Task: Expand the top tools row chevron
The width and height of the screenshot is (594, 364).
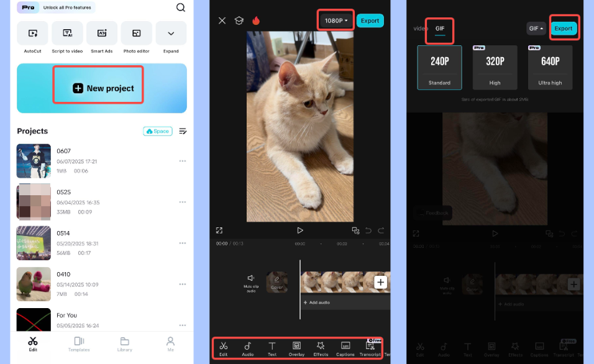Action: pos(171,32)
